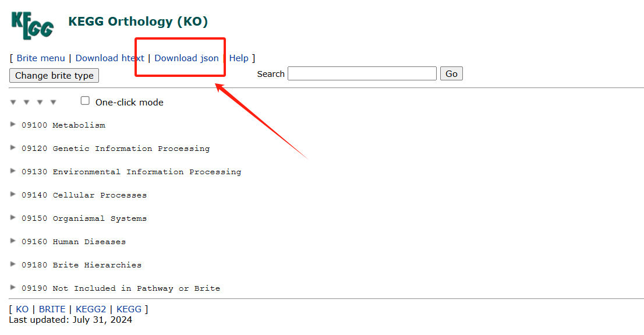
Task: Click Download htext link
Action: pyautogui.click(x=109, y=58)
